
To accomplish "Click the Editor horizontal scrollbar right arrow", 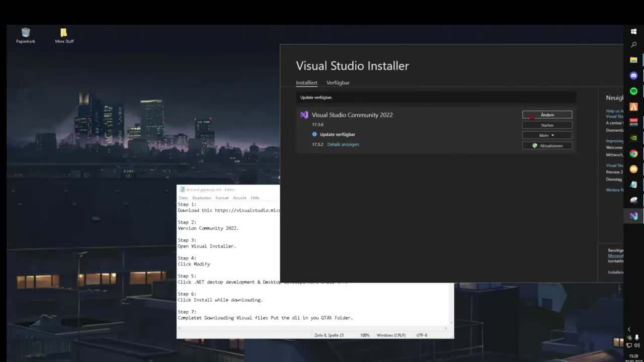I will coord(446,328).
